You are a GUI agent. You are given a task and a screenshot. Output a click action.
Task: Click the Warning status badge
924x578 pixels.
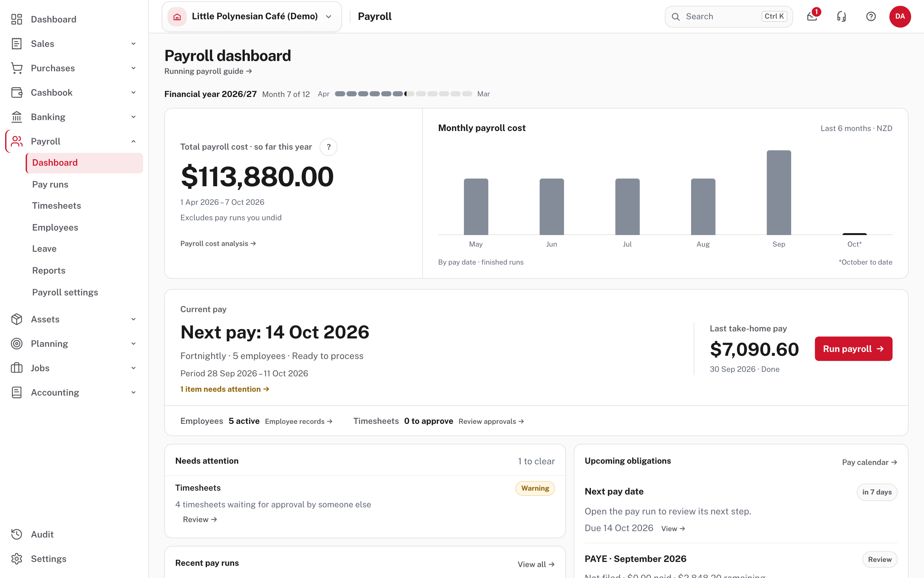pos(535,488)
